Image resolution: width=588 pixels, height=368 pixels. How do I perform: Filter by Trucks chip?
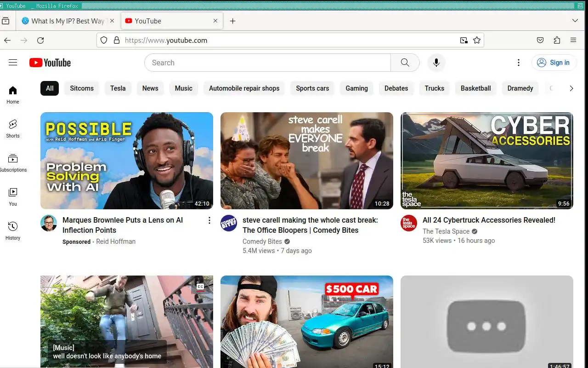(x=435, y=88)
